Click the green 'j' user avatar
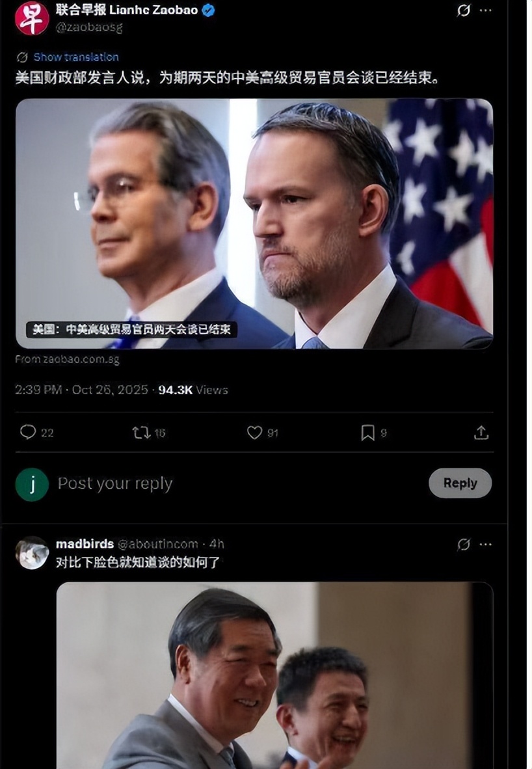 click(x=32, y=484)
